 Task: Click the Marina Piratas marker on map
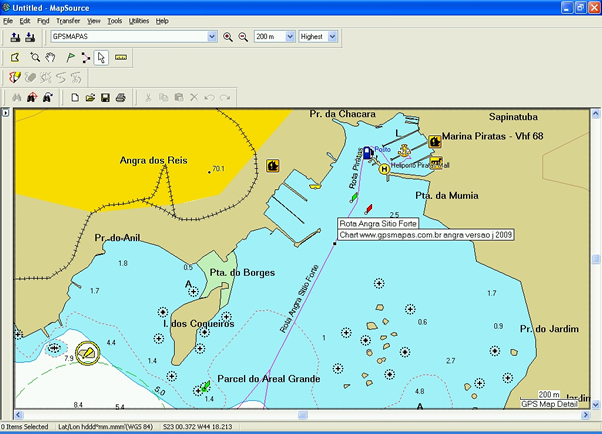pyautogui.click(x=435, y=141)
